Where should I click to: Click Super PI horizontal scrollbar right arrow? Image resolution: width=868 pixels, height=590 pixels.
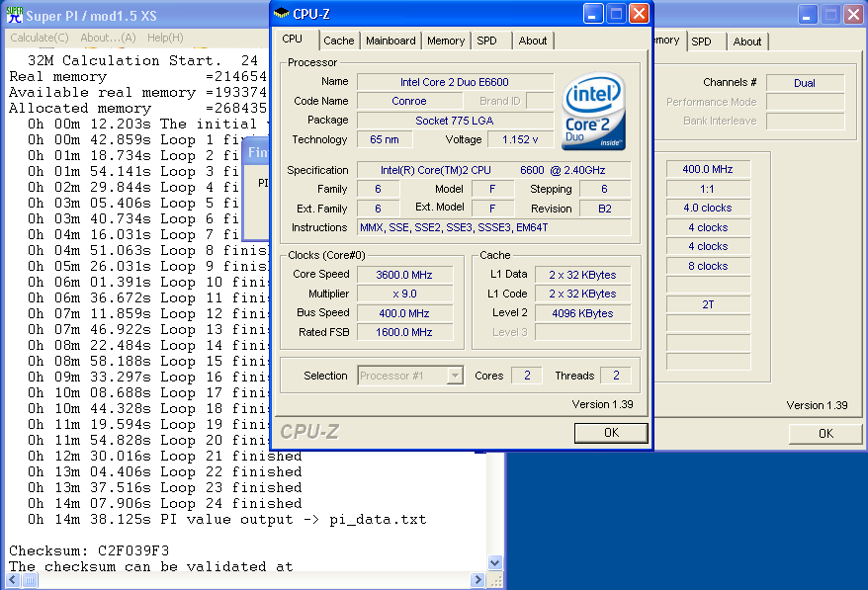pyautogui.click(x=477, y=580)
